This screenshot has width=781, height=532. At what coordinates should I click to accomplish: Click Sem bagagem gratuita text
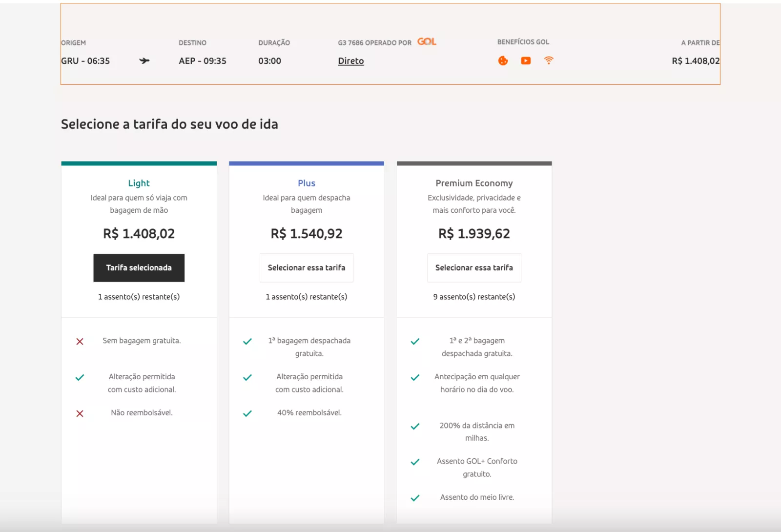pos(142,341)
